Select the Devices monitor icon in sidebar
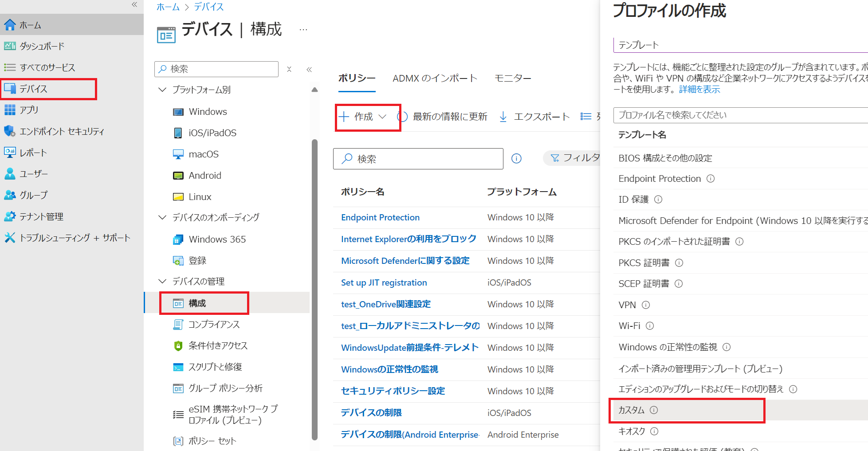Image resolution: width=868 pixels, height=451 pixels. (10, 89)
